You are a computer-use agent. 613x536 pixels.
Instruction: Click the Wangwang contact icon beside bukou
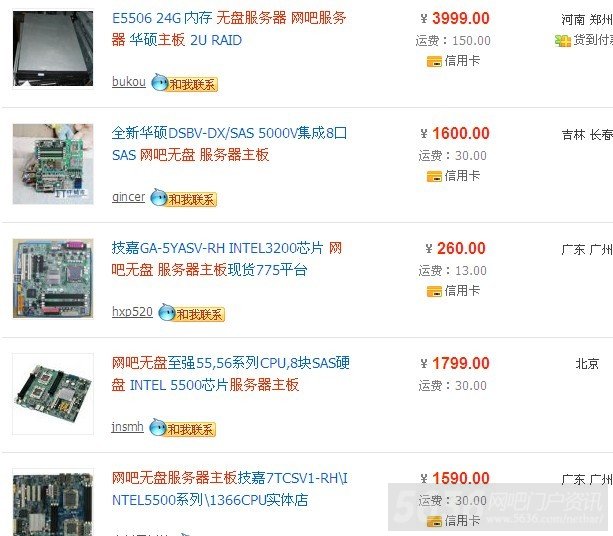click(x=184, y=83)
